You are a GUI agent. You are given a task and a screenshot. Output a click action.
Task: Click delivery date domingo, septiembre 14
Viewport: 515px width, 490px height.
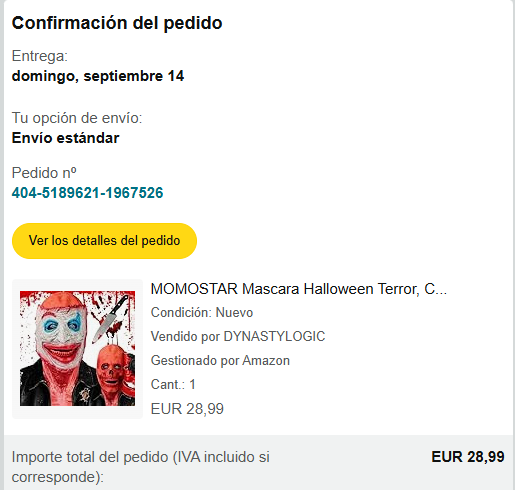(98, 76)
